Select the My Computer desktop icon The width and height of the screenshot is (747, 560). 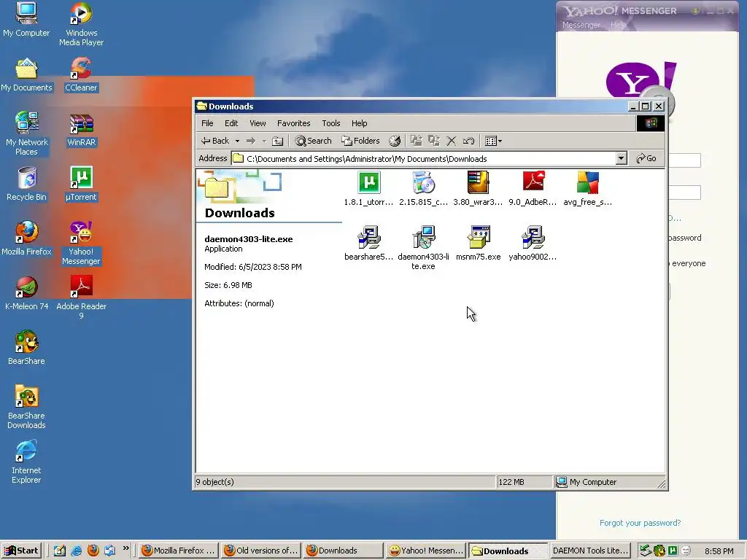pos(27,20)
